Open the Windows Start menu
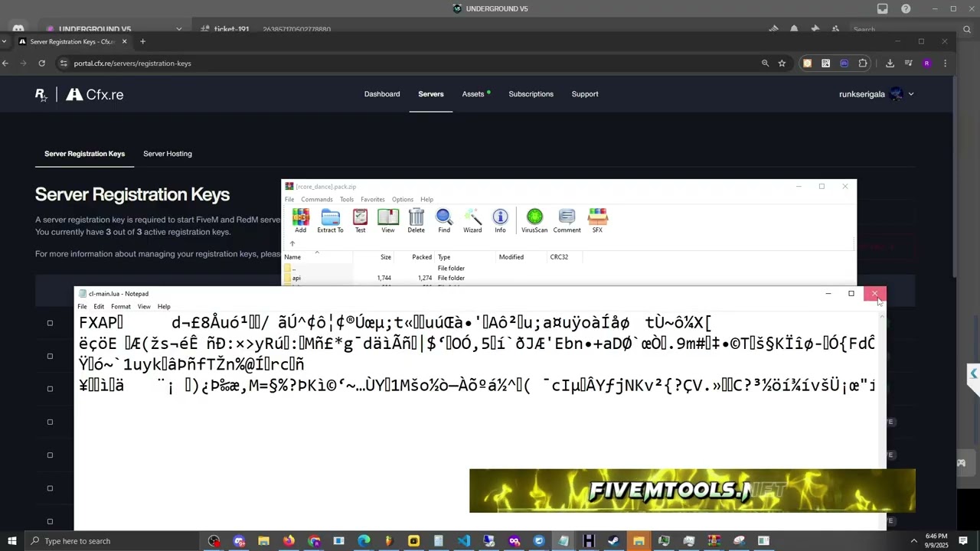 click(x=11, y=541)
